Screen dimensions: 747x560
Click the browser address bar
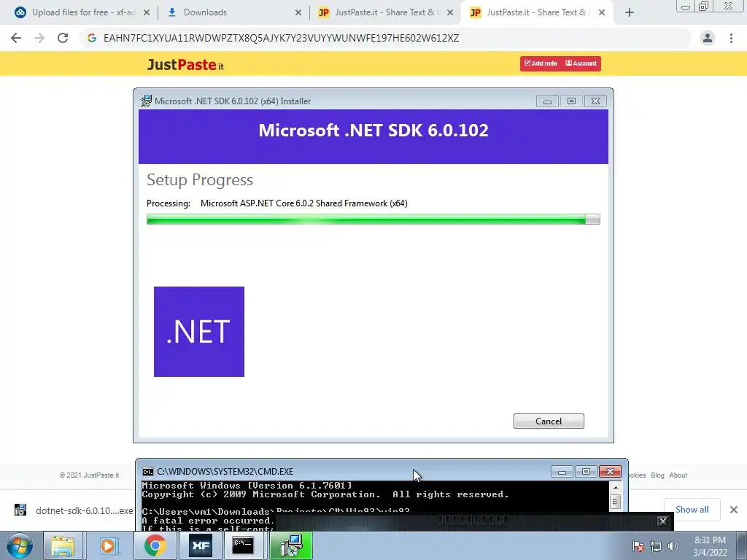click(385, 38)
